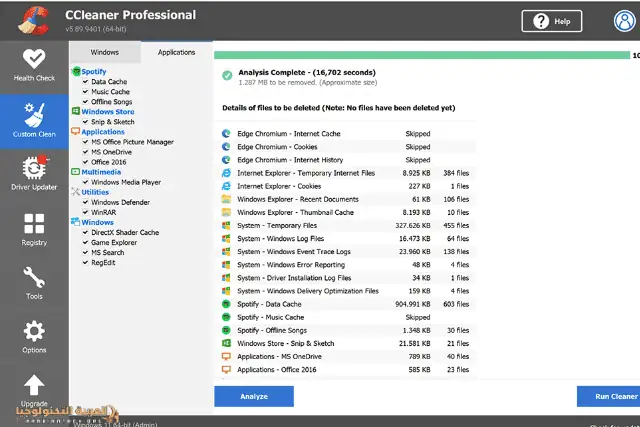This screenshot has height=427, width=640.
Task: Click the Applications category monitor icon
Action: pyautogui.click(x=76, y=131)
